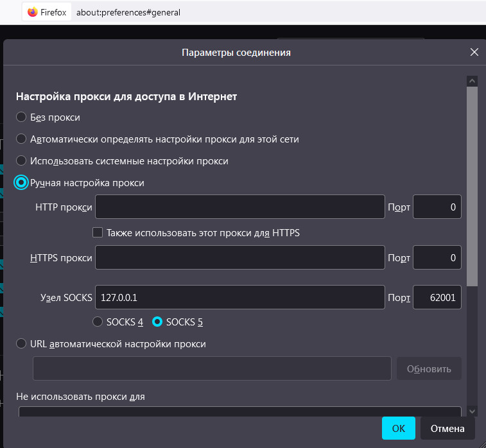Screen dimensions: 486x448
Task: Click the dialog scrollbar up arrow
Action: coord(472,82)
